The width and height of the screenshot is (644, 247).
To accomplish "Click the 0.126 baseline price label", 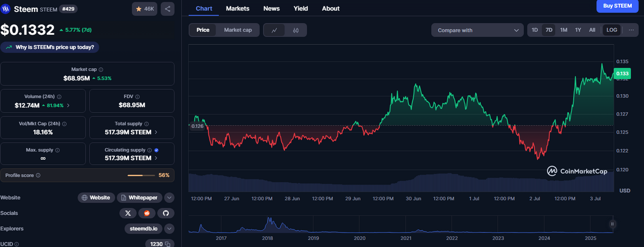I will [197, 126].
